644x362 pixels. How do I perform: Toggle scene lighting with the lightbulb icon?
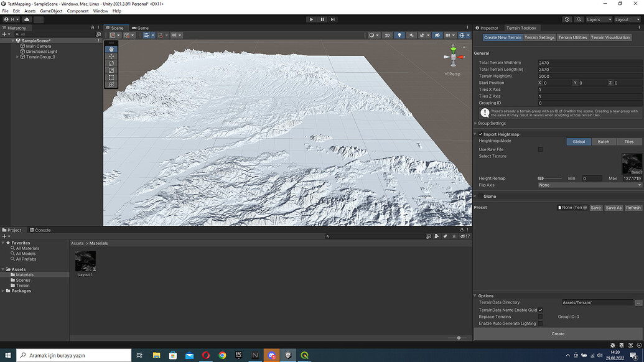coord(399,35)
